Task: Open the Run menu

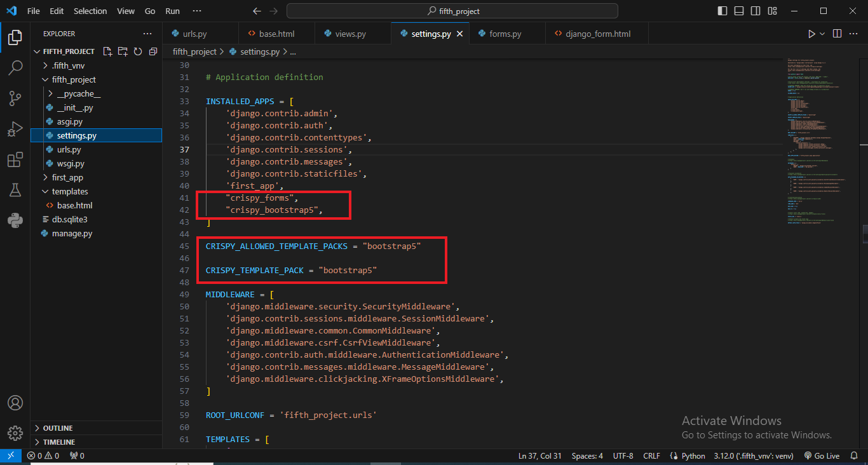Action: (x=172, y=11)
